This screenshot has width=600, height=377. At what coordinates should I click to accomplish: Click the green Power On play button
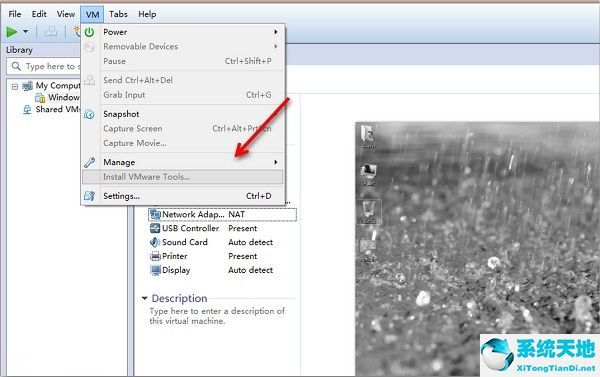tap(11, 32)
